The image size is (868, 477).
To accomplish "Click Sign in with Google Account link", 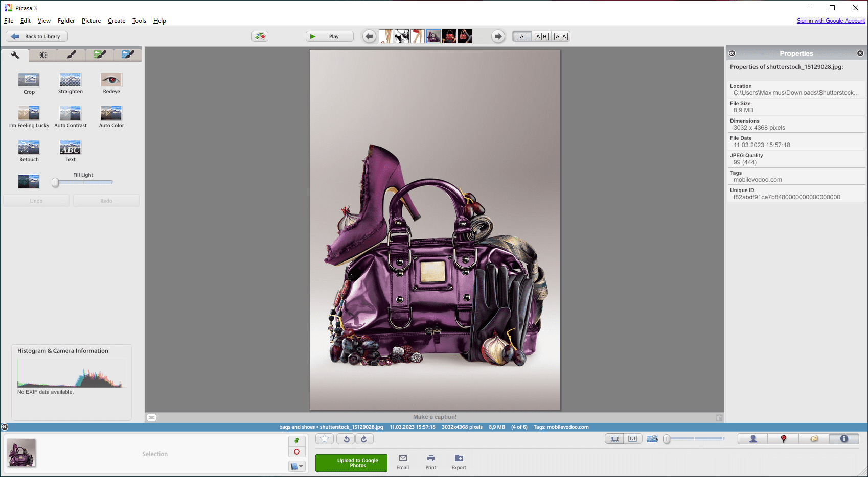I will click(831, 21).
